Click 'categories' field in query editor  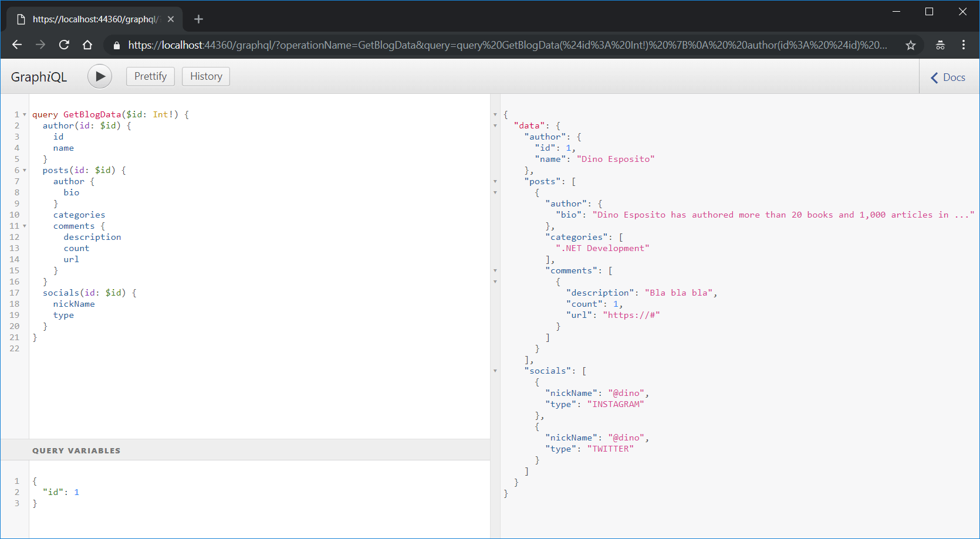point(79,215)
